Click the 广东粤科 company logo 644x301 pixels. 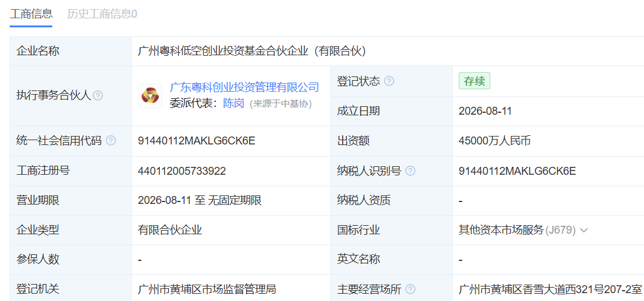coord(150,95)
